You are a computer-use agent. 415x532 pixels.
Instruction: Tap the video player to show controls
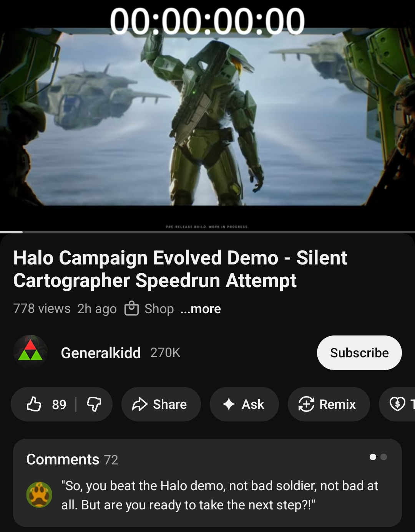[x=207, y=115]
